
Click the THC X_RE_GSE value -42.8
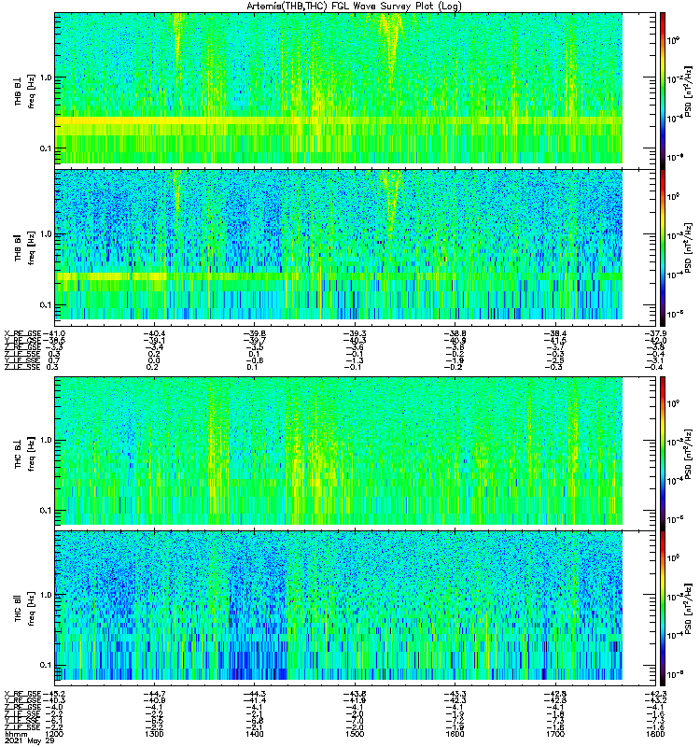555,694
